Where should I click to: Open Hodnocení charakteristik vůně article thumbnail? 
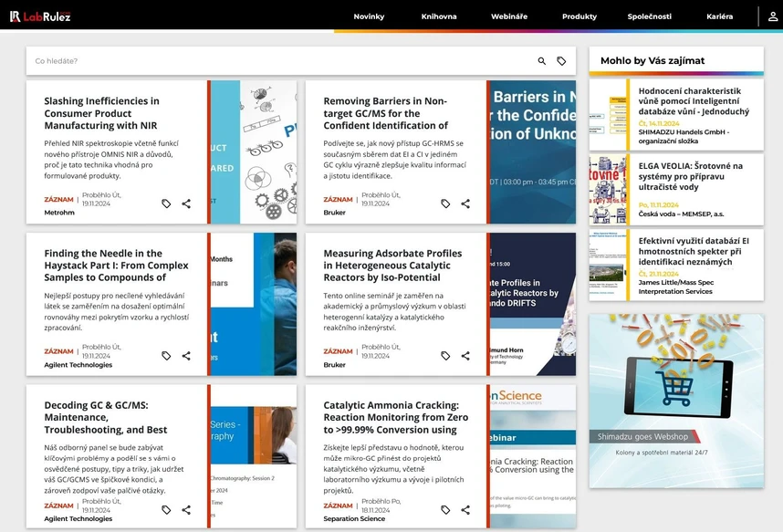pos(607,115)
